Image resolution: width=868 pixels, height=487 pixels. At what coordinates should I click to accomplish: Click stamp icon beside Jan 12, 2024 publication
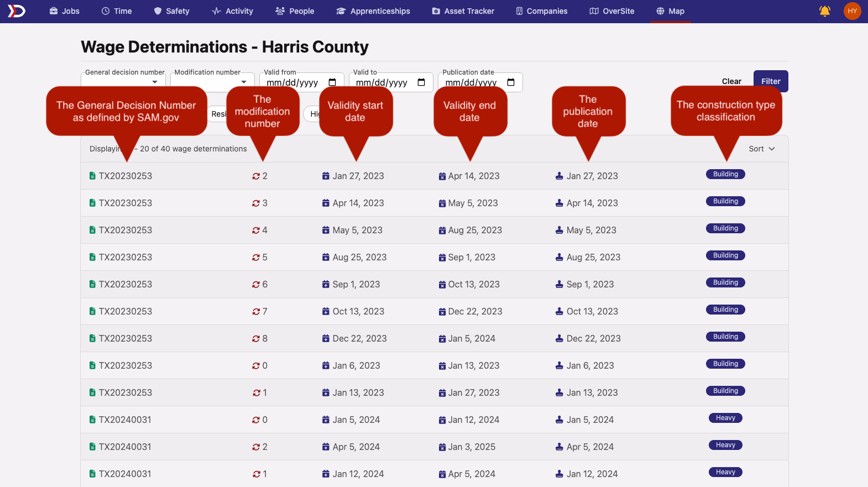point(560,474)
